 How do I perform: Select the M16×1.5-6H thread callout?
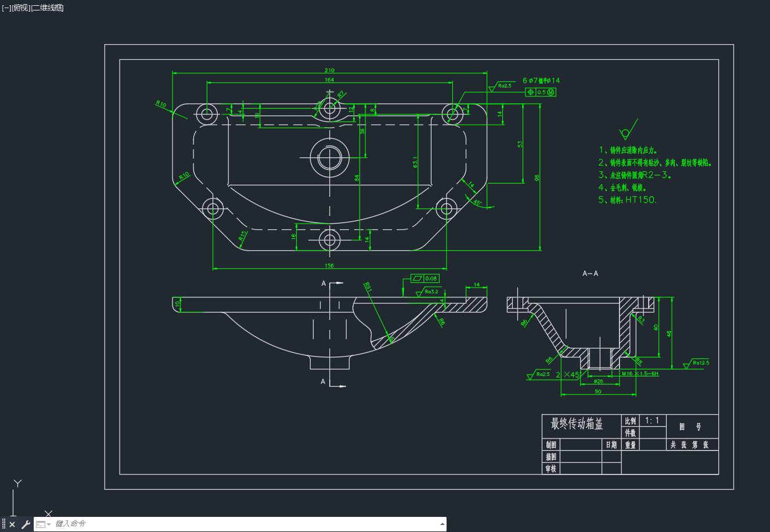pyautogui.click(x=640, y=373)
